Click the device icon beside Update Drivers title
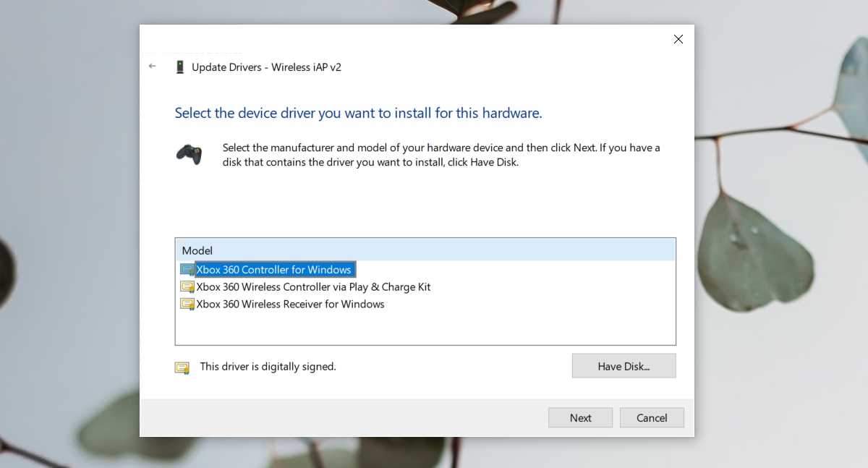Screen dimensions: 868x468 tap(180, 67)
